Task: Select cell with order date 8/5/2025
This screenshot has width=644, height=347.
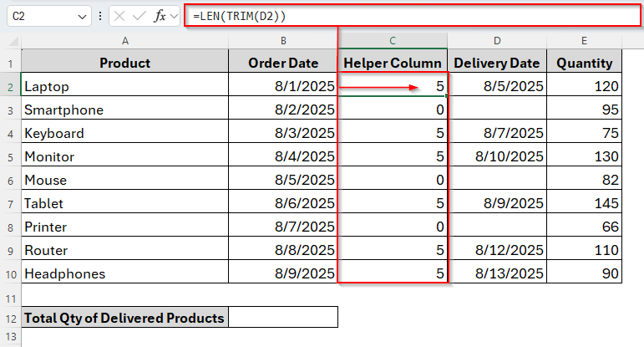Action: [x=282, y=180]
